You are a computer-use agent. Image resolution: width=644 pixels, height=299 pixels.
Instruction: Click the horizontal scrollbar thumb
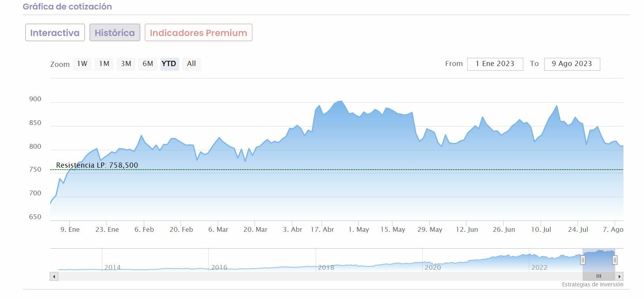(599, 276)
